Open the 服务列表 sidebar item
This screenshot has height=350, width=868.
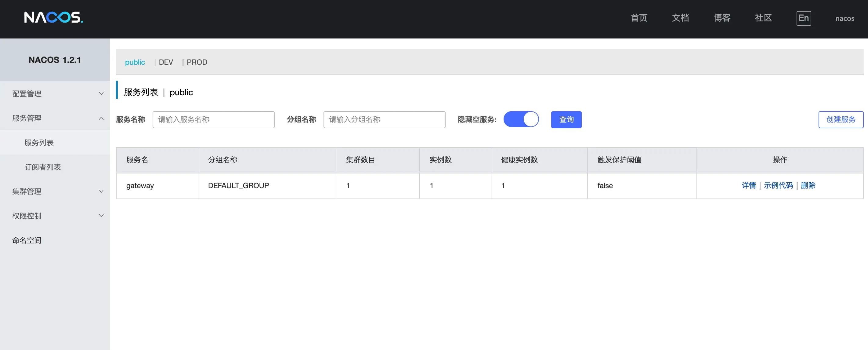point(55,142)
